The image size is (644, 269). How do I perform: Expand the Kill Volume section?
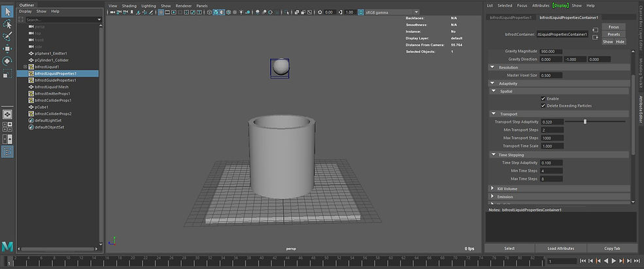[x=492, y=189]
